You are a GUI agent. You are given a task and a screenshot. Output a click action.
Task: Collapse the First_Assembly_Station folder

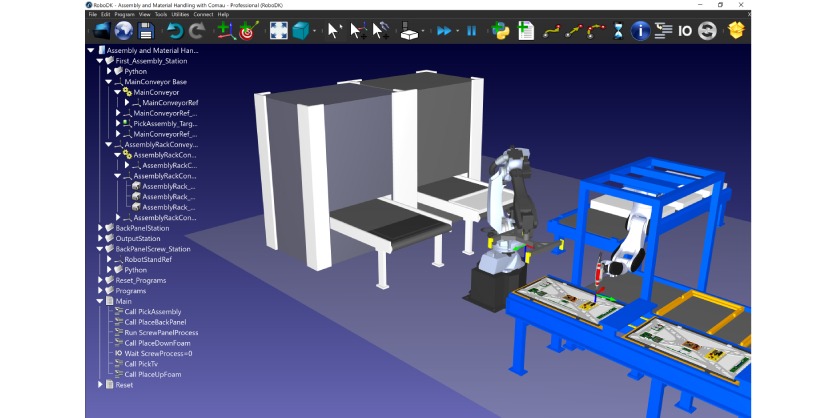[100, 61]
